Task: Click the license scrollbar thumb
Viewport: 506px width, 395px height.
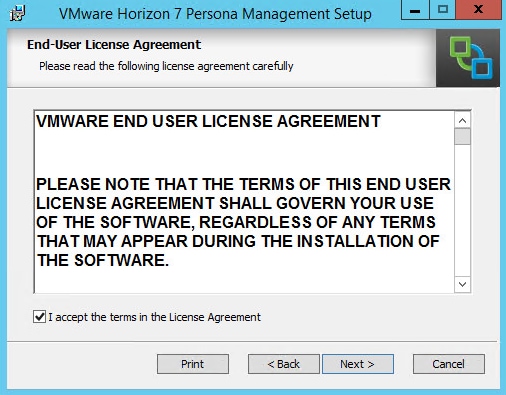Action: tap(462, 137)
